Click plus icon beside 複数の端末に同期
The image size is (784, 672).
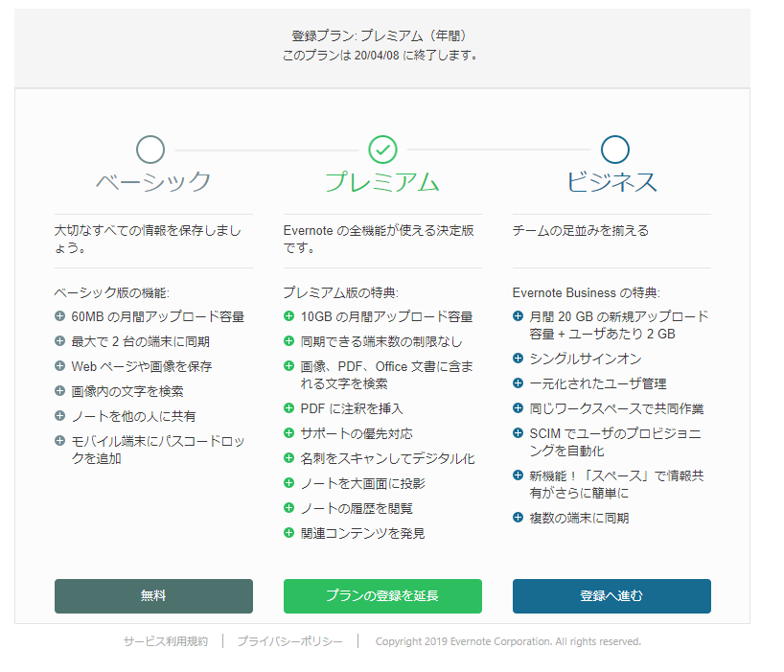point(518,518)
